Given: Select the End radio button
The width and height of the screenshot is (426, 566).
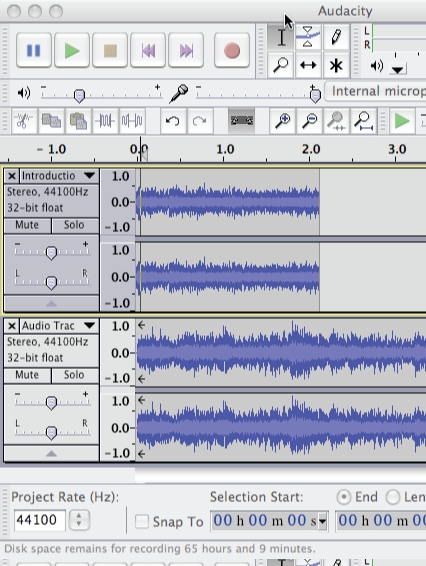Looking at the screenshot, I should click(343, 497).
